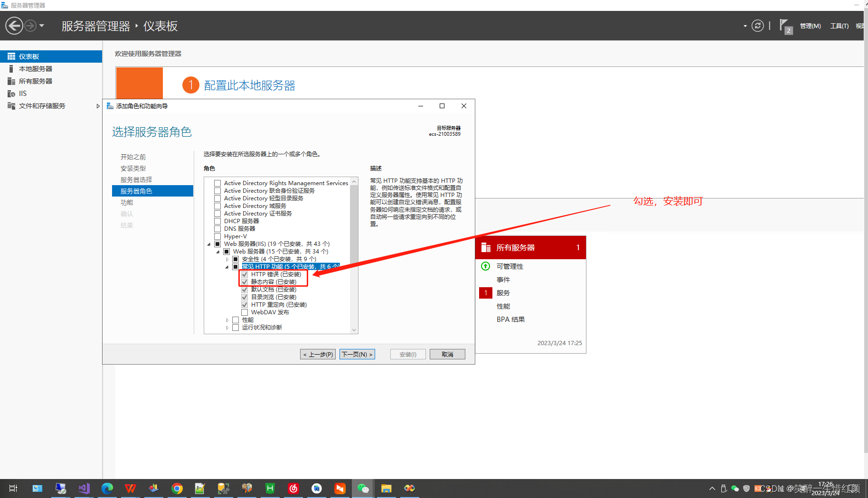Check the 性能 checkbox in role tree
The width and height of the screenshot is (868, 498).
tap(236, 320)
